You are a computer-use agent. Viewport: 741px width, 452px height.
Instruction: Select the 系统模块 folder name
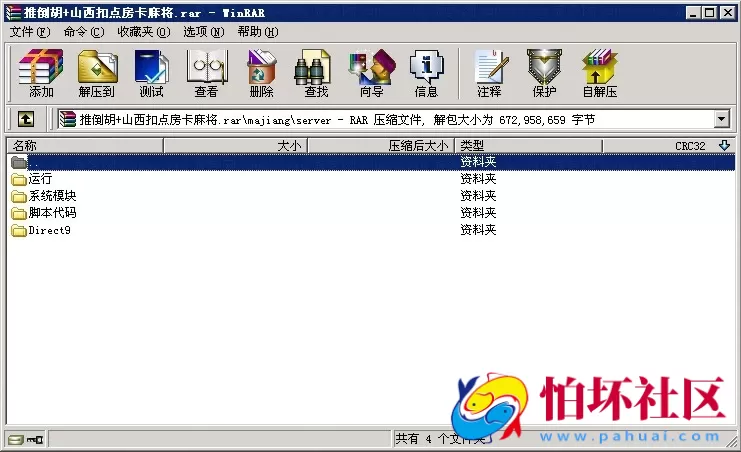click(x=52, y=196)
